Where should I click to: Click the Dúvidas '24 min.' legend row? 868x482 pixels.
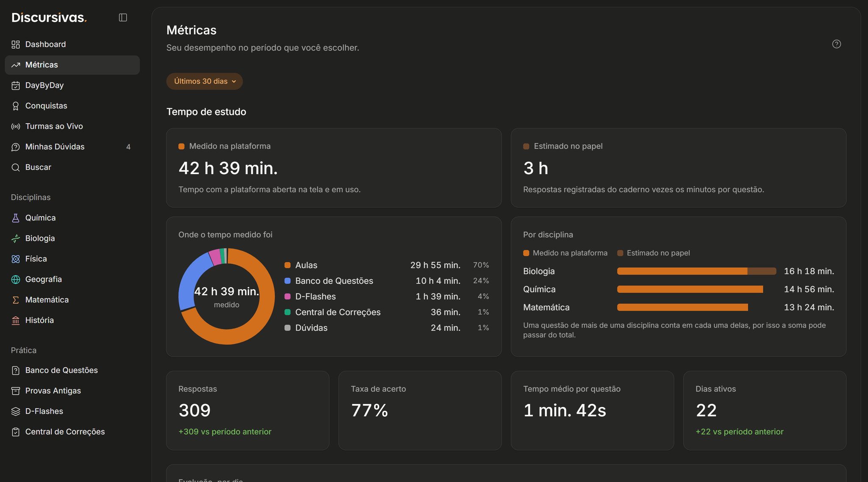tap(387, 328)
